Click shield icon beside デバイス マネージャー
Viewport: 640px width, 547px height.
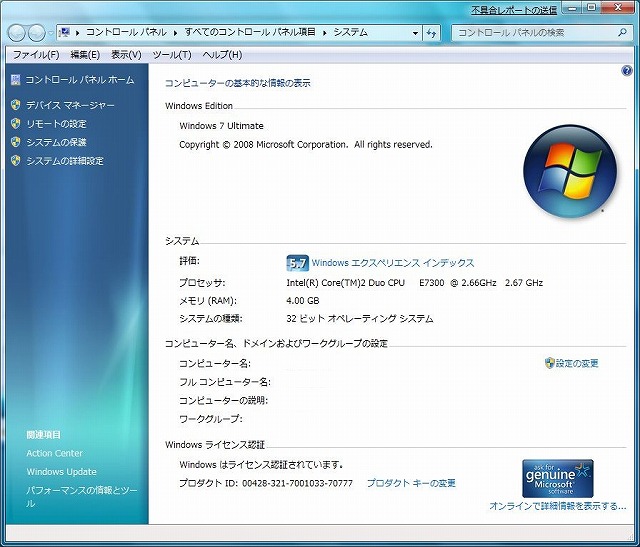click(x=16, y=105)
